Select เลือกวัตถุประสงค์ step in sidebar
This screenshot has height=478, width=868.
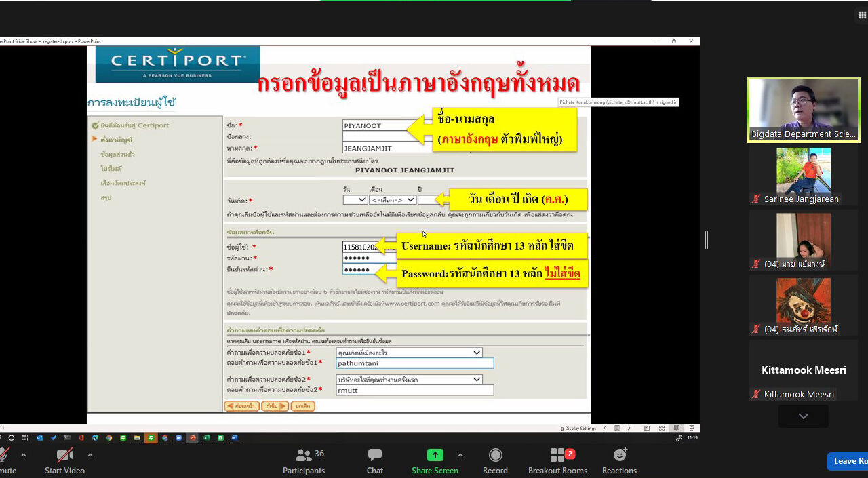click(x=123, y=183)
